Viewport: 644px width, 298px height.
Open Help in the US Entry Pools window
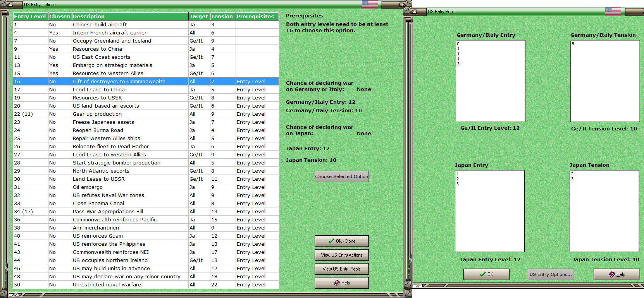pos(617,274)
